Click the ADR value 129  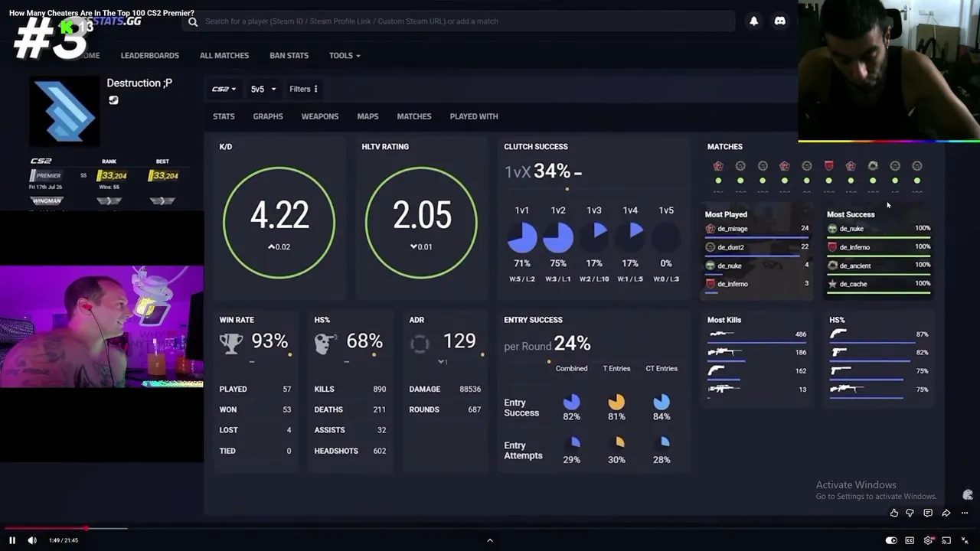pos(459,341)
